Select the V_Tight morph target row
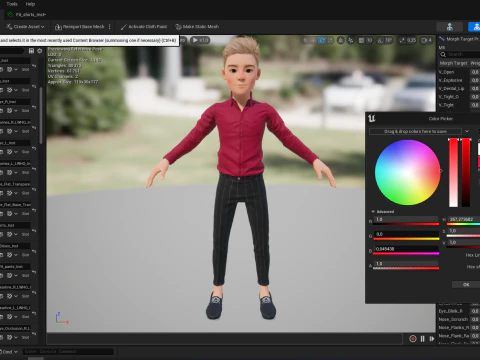 click(459, 105)
